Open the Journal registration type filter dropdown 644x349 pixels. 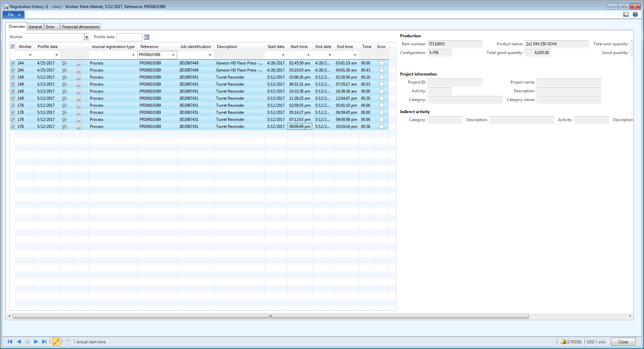[x=133, y=55]
